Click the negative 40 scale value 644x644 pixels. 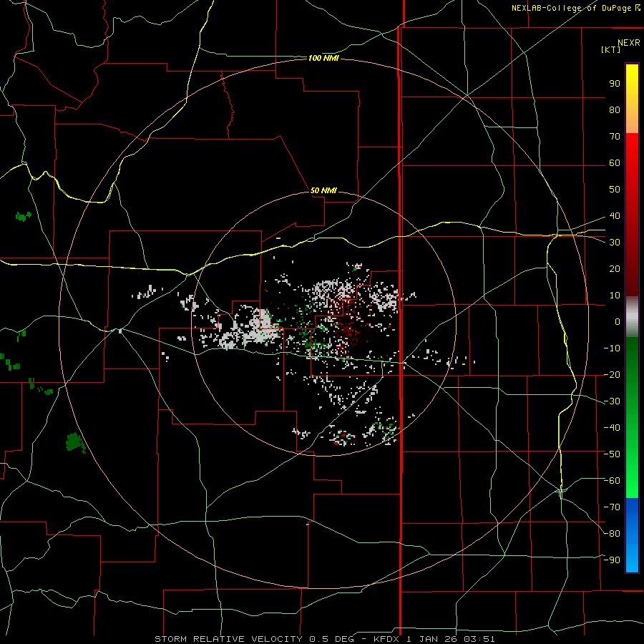(612, 428)
